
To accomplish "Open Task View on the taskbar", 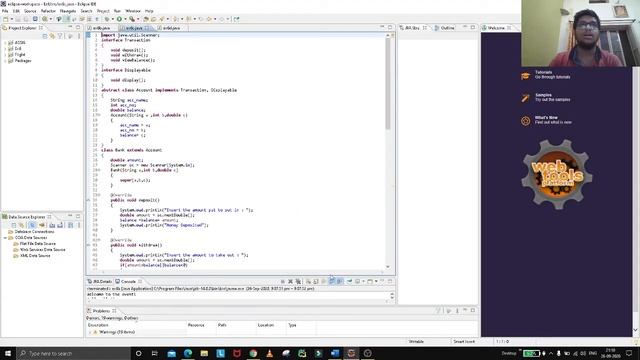I will 155,353.
